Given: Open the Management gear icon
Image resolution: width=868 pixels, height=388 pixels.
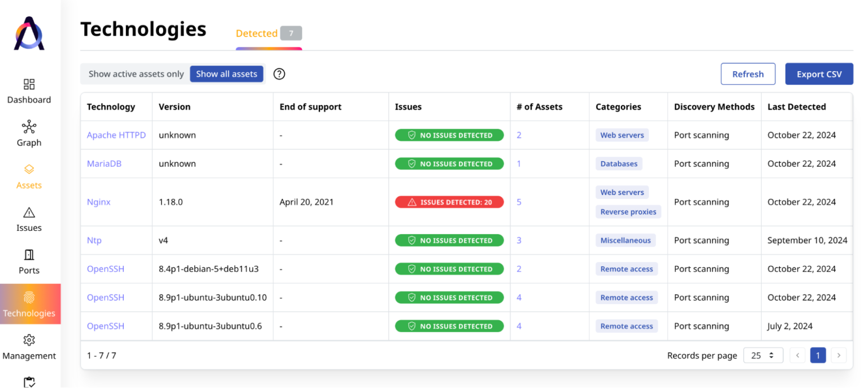Looking at the screenshot, I should 29,340.
